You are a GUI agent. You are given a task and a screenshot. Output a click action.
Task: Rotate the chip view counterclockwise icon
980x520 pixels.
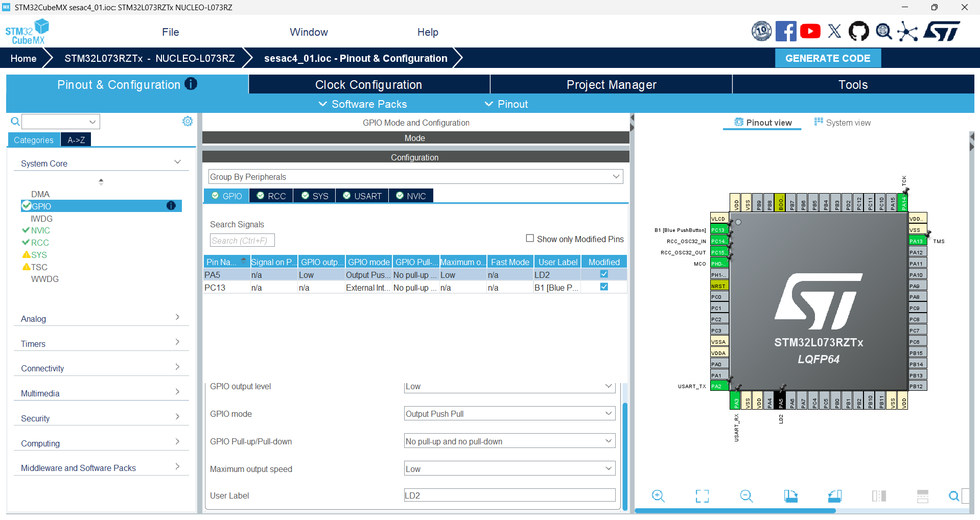coord(835,496)
